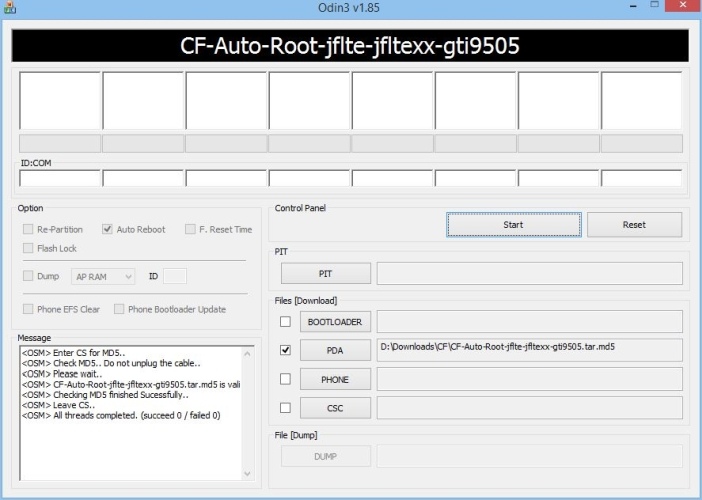Toggle the Auto Reboot checkbox

click(x=107, y=229)
